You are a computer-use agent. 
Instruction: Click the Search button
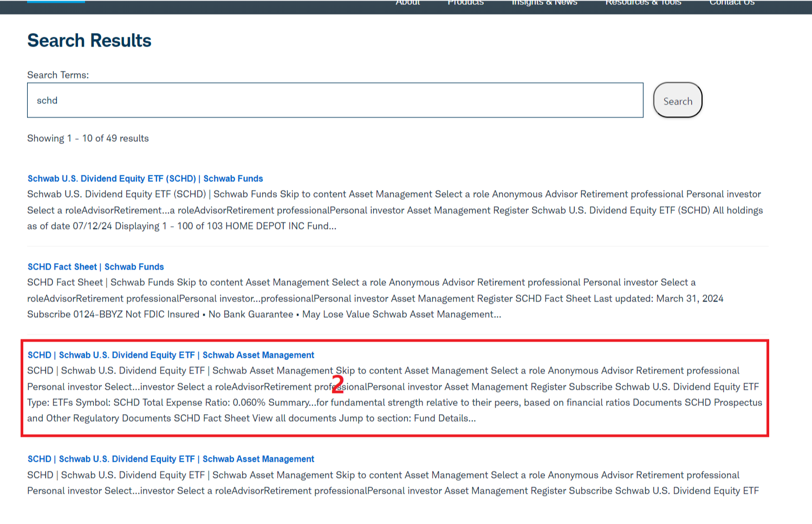pyautogui.click(x=678, y=100)
